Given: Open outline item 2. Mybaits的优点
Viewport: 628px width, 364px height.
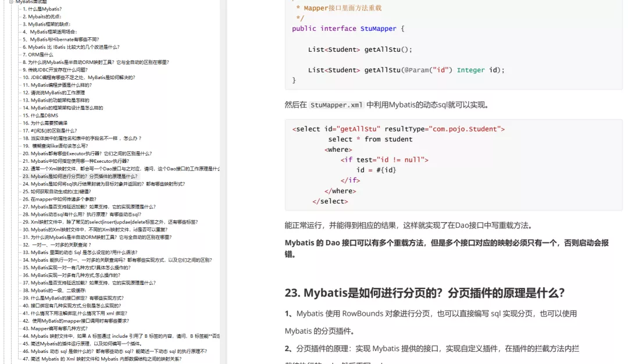Looking at the screenshot, I should point(42,16).
